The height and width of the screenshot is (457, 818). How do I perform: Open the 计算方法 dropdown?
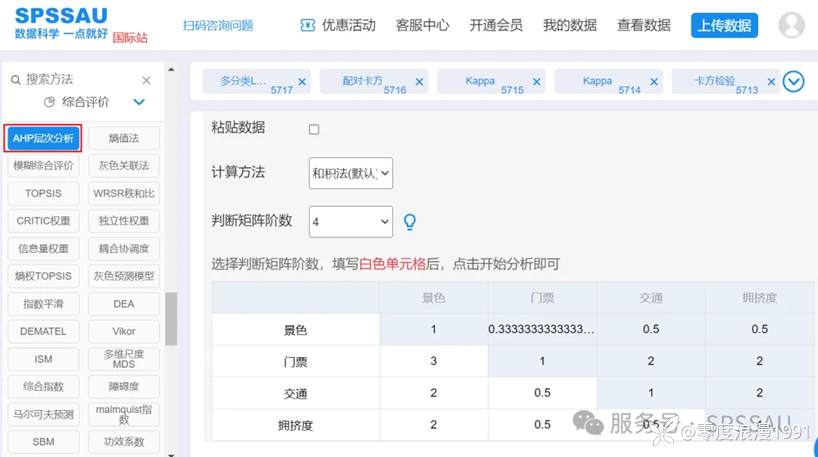click(351, 173)
